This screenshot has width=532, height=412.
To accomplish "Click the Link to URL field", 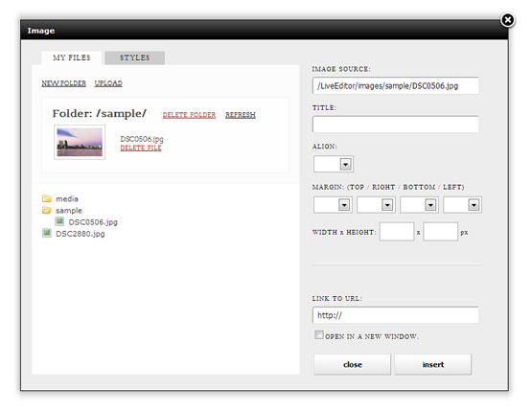I will click(x=396, y=315).
